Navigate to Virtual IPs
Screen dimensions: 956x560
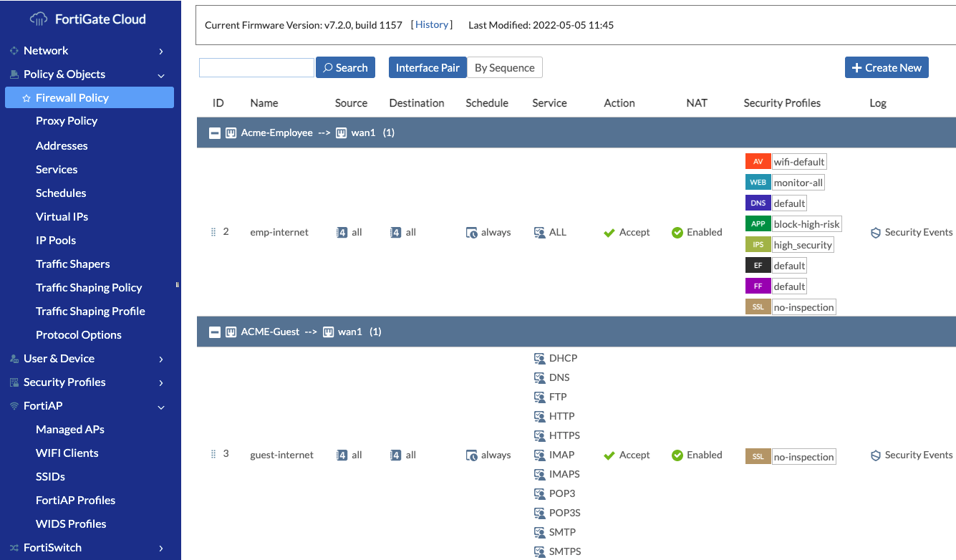[x=62, y=216]
